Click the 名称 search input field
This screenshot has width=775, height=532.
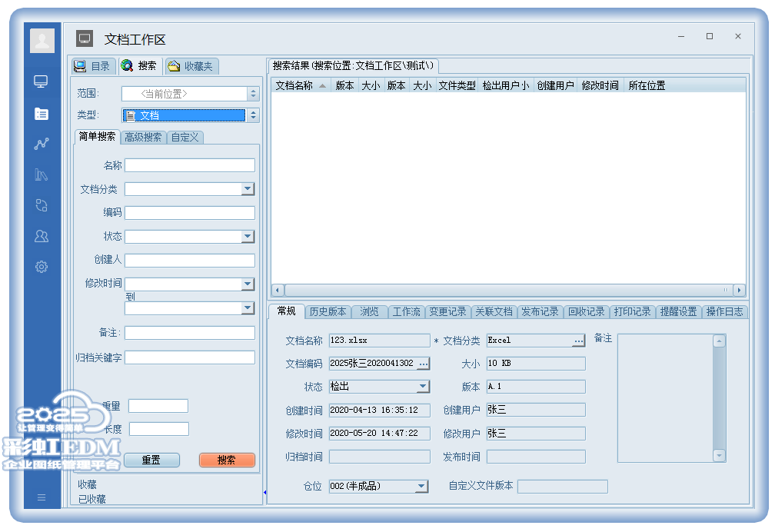click(190, 165)
